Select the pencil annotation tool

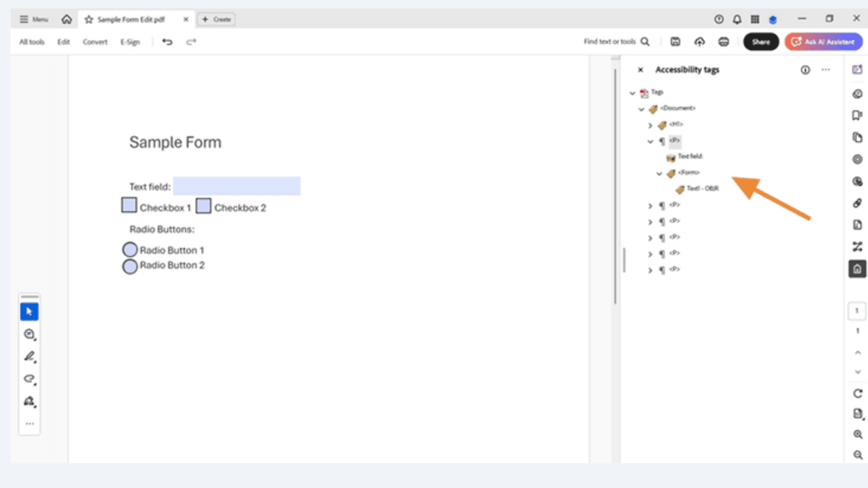pyautogui.click(x=29, y=356)
